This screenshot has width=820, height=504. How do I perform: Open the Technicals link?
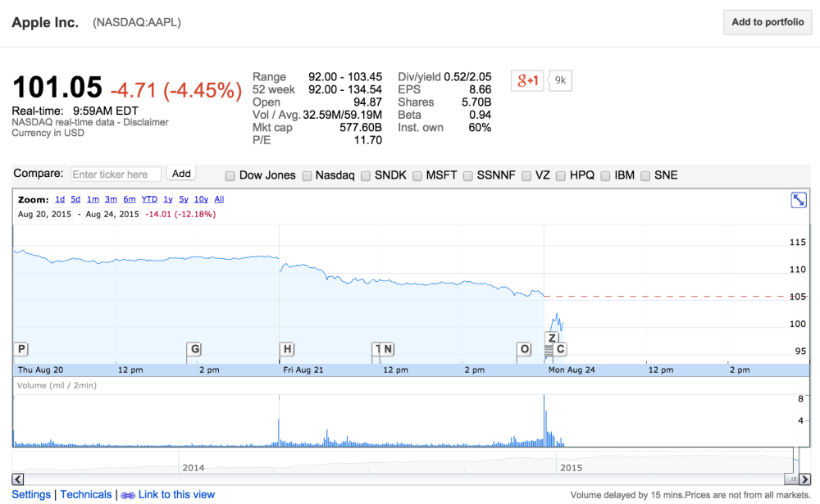click(x=86, y=495)
